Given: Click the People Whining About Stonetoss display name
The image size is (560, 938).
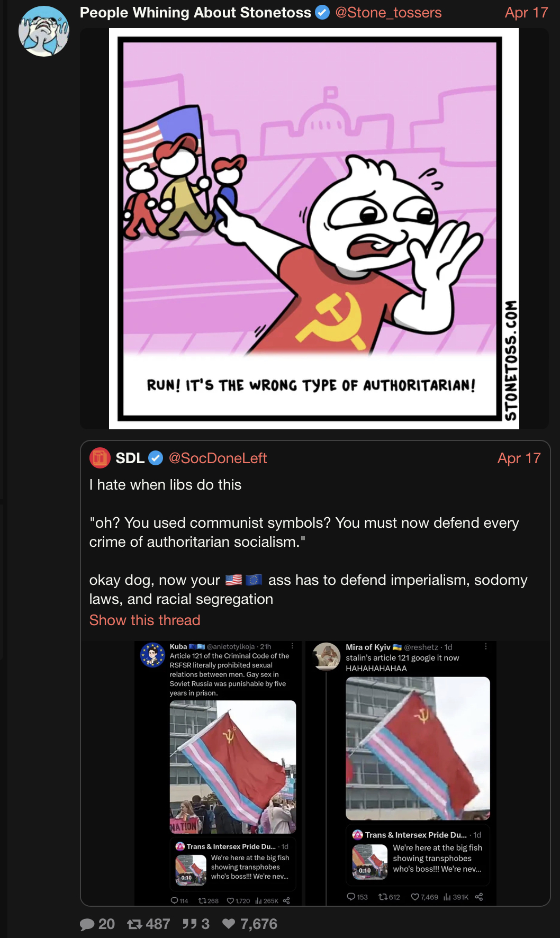Looking at the screenshot, I should point(195,12).
